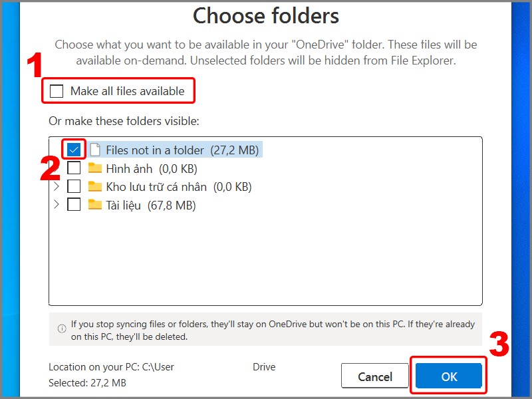Tick the Hình ảnh folder checkbox
The height and width of the screenshot is (399, 532).
point(74,168)
